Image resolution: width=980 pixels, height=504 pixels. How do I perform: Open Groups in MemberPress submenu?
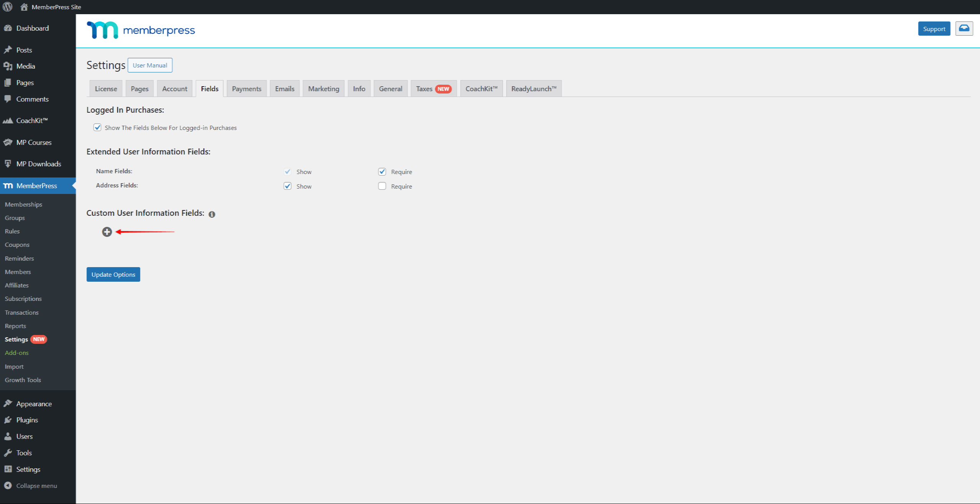click(x=15, y=218)
